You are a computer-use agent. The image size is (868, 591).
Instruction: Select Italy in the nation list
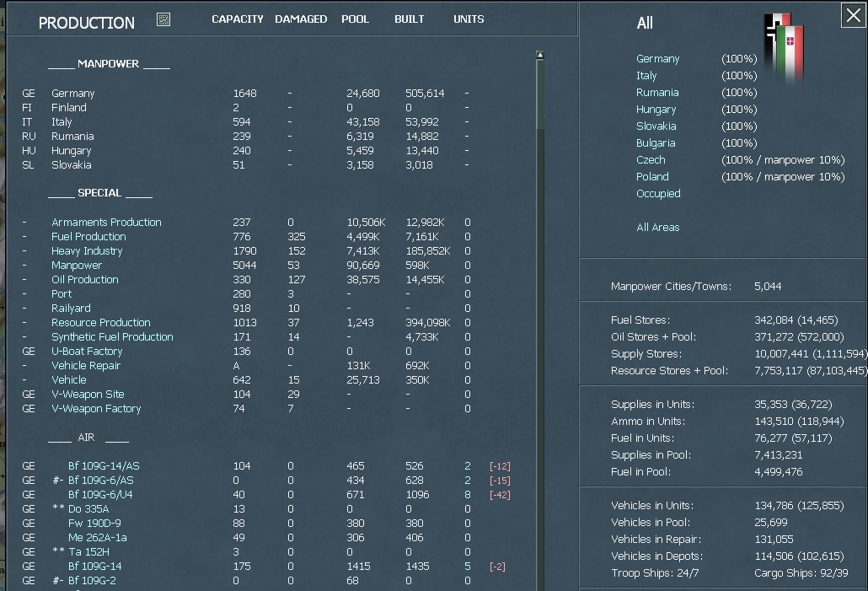pyautogui.click(x=646, y=75)
